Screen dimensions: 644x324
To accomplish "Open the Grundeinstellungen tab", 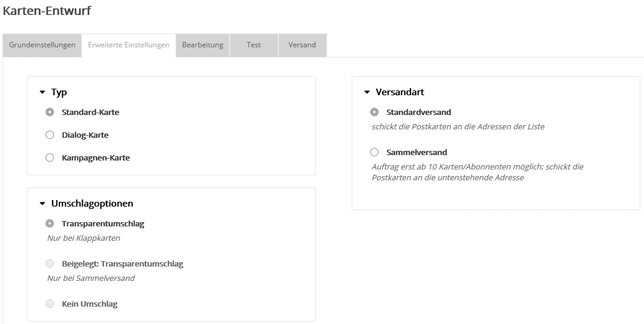I will click(42, 46).
